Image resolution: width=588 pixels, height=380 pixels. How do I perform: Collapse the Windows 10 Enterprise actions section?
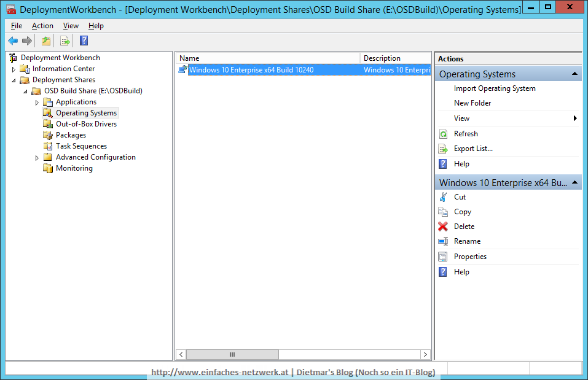coord(574,182)
